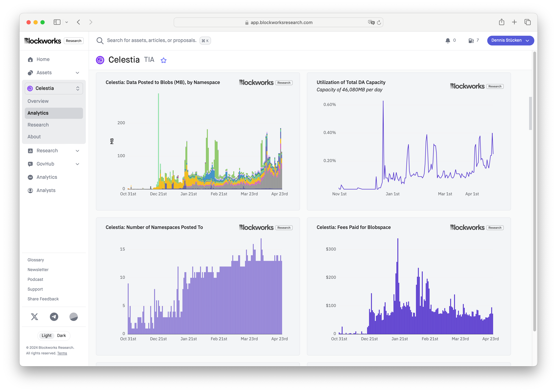Click the Home house icon
Image resolution: width=557 pixels, height=392 pixels.
tap(30, 59)
